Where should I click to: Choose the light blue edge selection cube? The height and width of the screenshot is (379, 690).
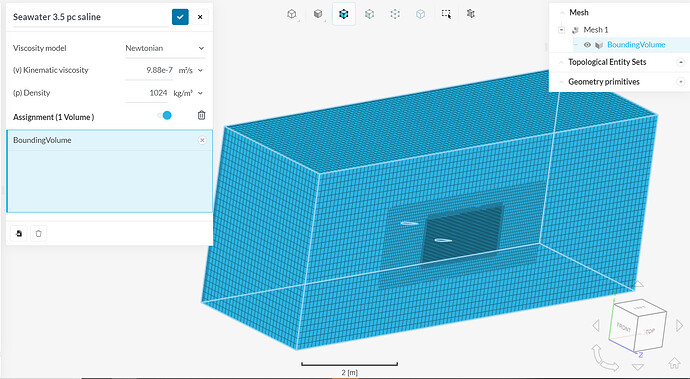(x=420, y=14)
